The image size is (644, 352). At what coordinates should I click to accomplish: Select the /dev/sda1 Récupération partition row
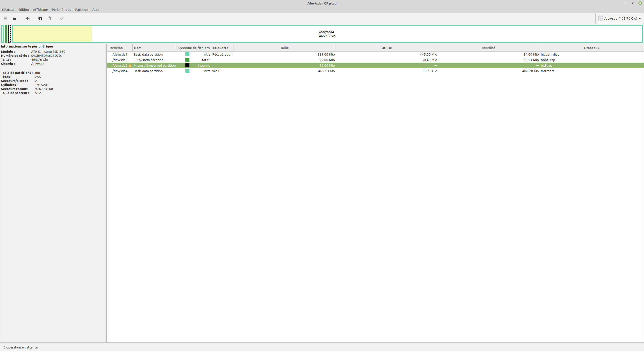[252, 54]
